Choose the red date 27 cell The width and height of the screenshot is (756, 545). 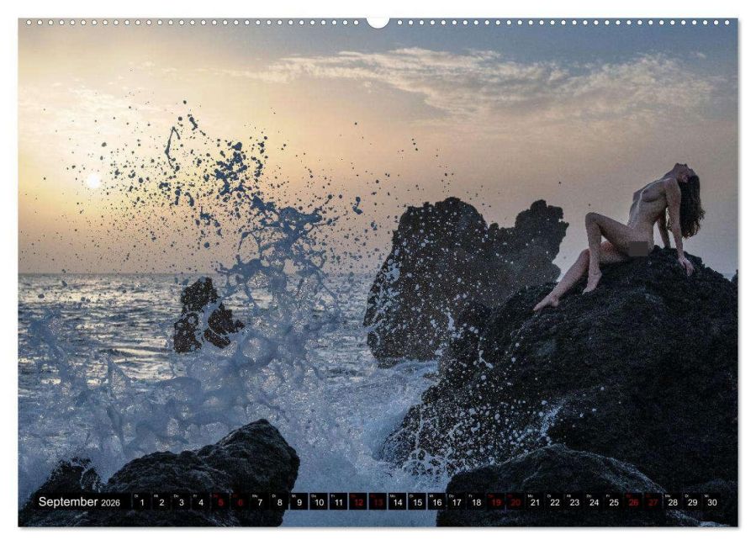click(x=653, y=501)
